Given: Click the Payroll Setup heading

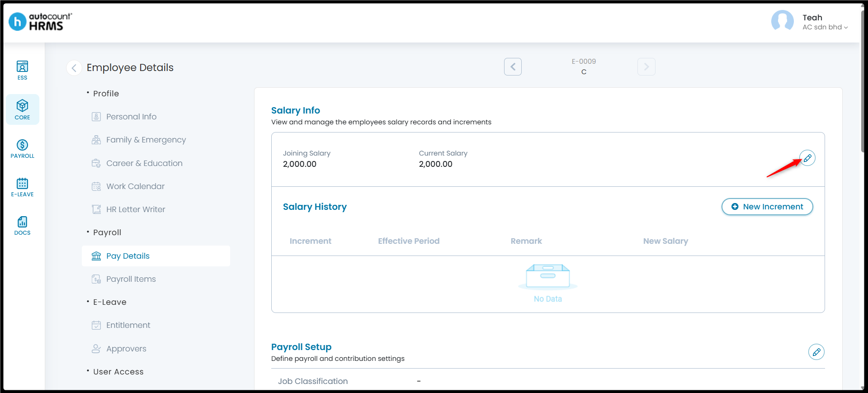Looking at the screenshot, I should (x=301, y=347).
